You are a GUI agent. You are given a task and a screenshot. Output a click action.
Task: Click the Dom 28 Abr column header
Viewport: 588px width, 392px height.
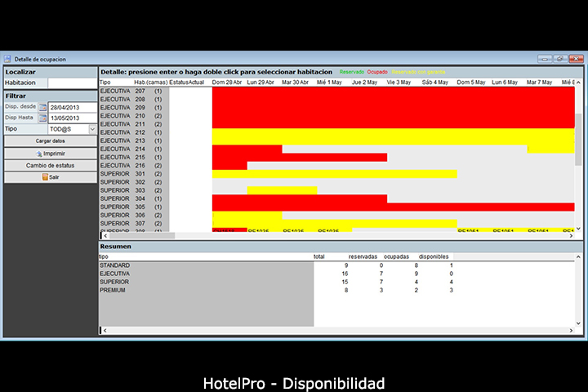click(229, 82)
